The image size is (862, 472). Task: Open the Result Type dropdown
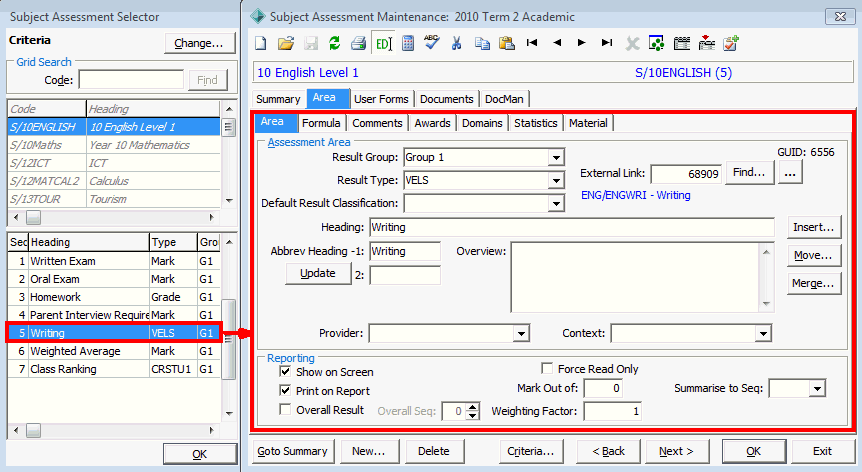[556, 180]
